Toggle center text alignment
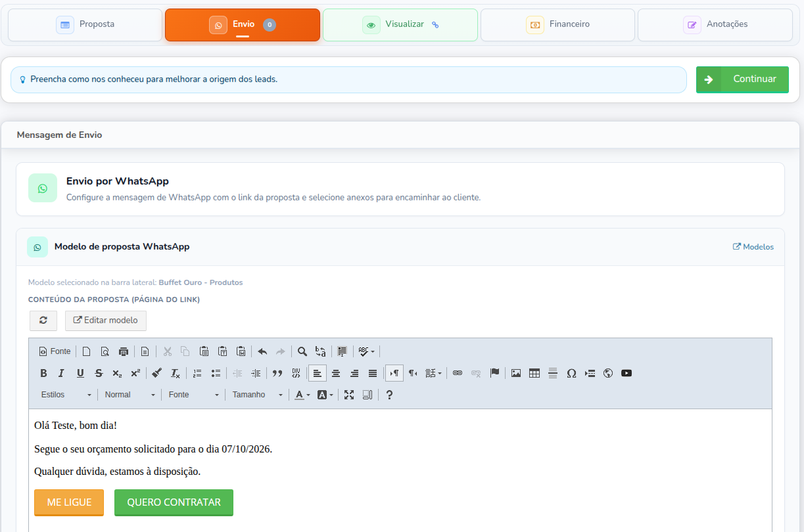Image resolution: width=804 pixels, height=532 pixels. [x=336, y=373]
